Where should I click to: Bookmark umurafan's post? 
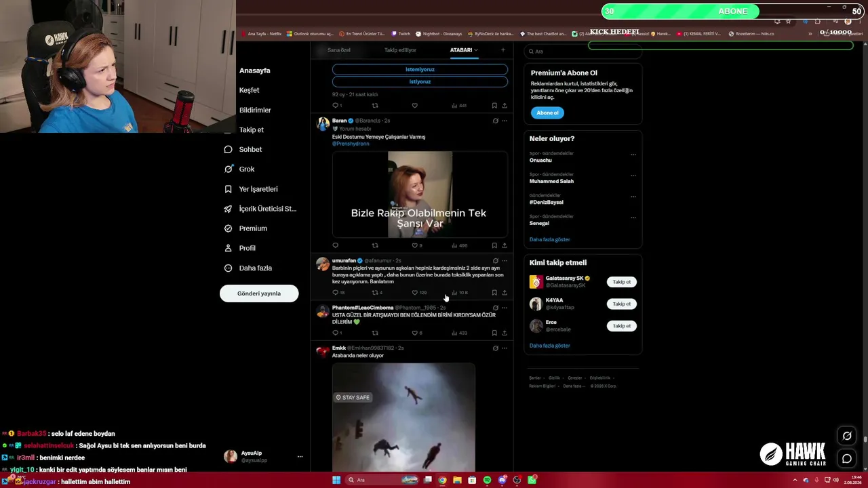[x=494, y=293]
